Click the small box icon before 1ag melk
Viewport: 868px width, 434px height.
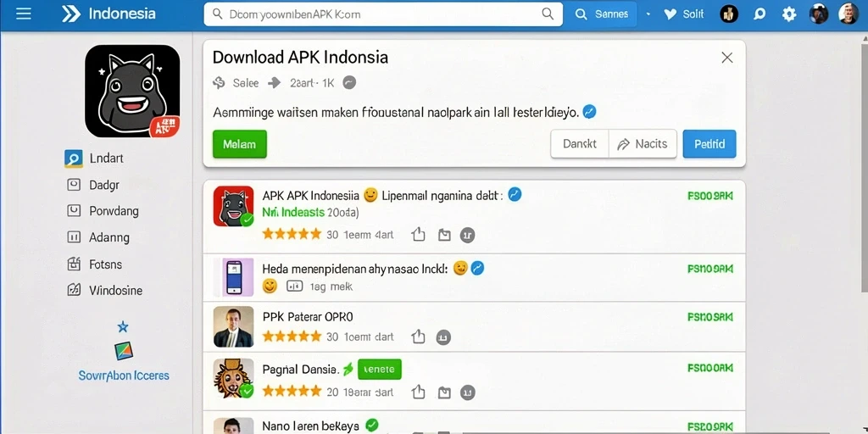[294, 287]
